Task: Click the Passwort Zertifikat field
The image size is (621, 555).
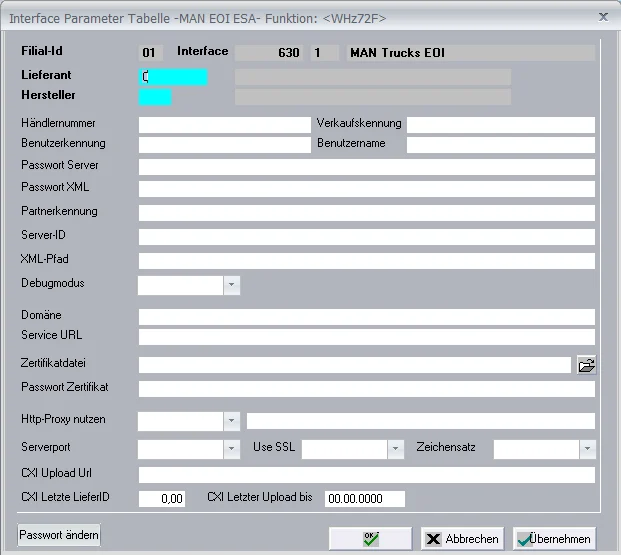Action: tap(367, 389)
